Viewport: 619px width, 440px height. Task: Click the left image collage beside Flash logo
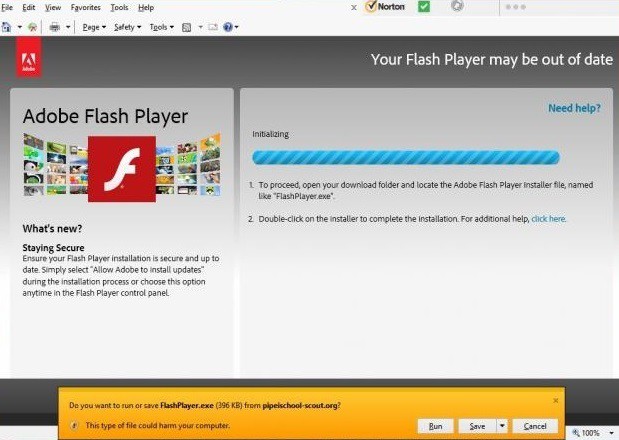pyautogui.click(x=55, y=165)
